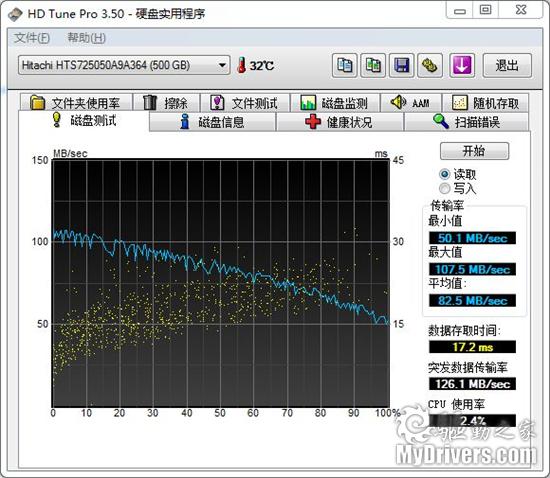Open the 磁盘监测 disk monitor tab
This screenshot has height=478, width=550.
[335, 103]
